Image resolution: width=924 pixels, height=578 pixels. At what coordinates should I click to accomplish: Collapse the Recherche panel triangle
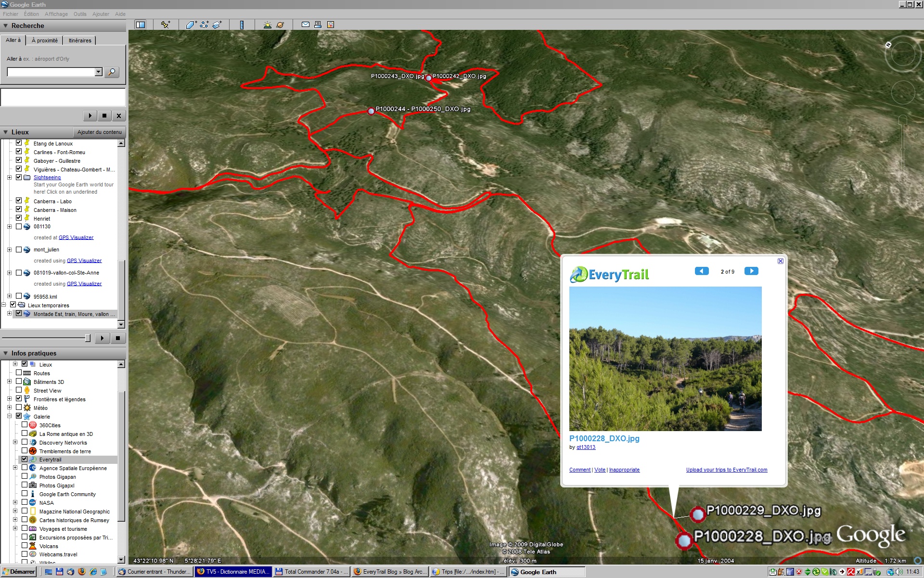(x=6, y=26)
